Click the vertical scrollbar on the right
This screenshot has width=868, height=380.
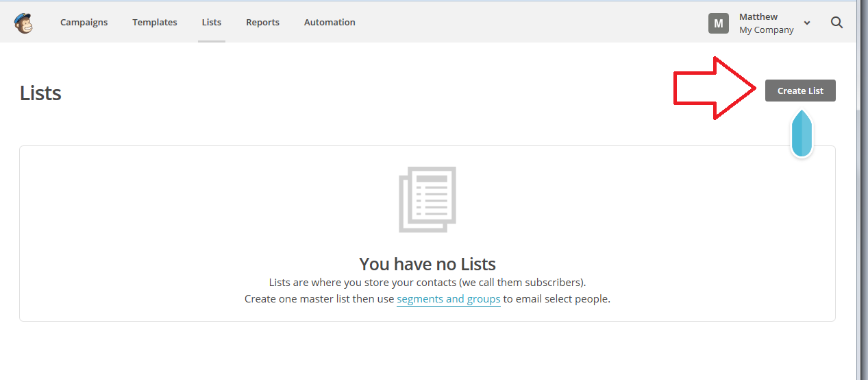pos(862,206)
